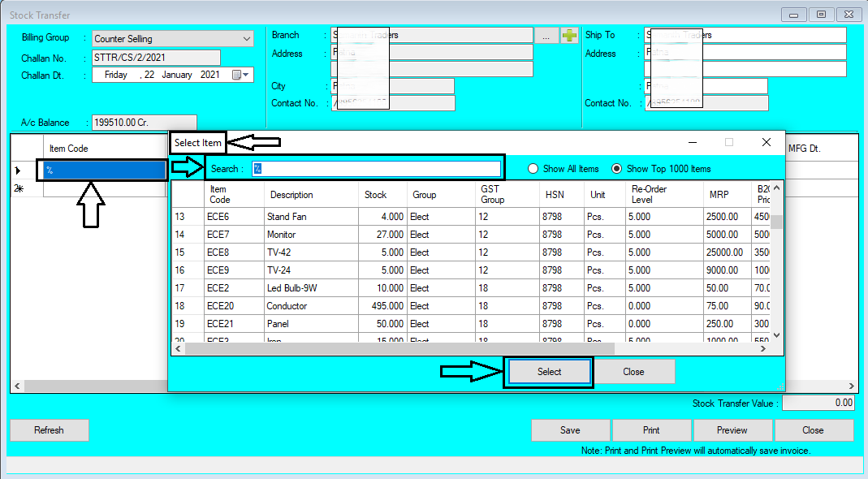The image size is (868, 479).
Task: Click the row selector arrow in item grid
Action: pyautogui.click(x=18, y=170)
